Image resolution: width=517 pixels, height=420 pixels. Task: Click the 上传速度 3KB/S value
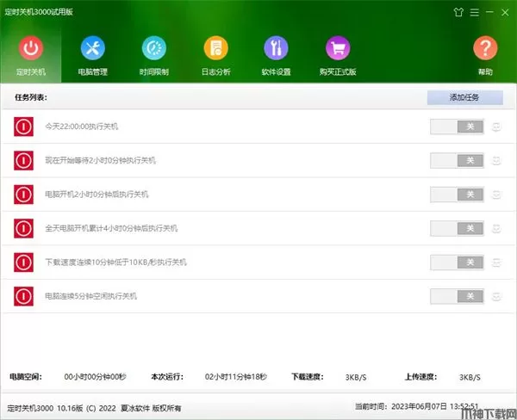click(470, 377)
